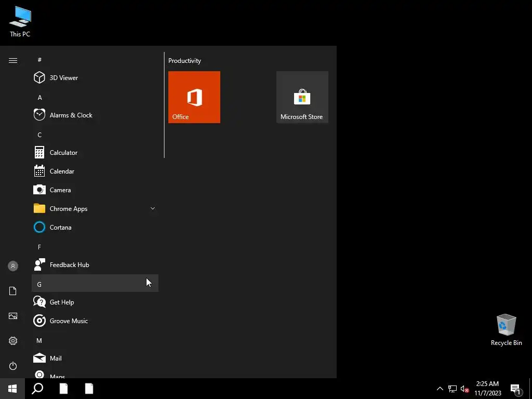Open Documents from Start sidebar
This screenshot has width=532, height=399.
[x=13, y=291]
